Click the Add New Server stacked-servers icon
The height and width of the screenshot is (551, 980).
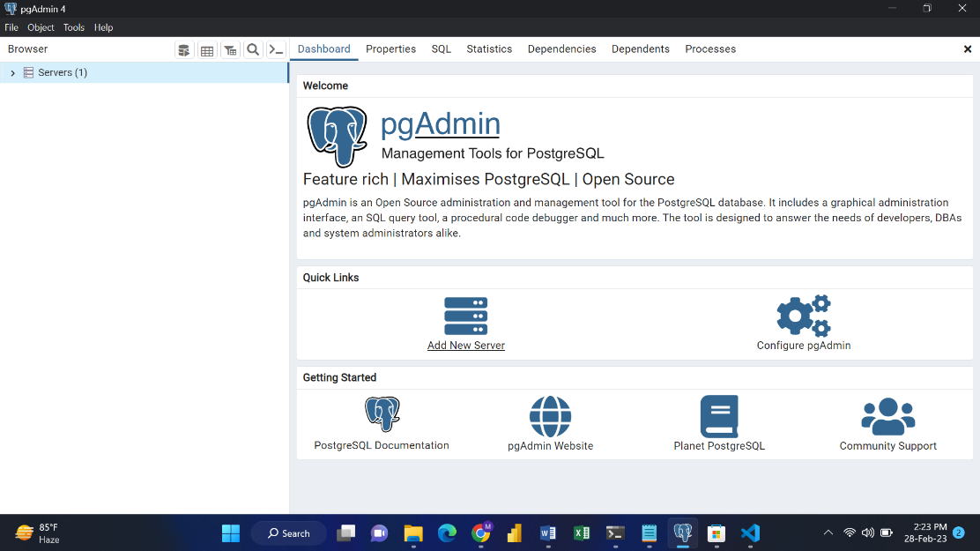[x=465, y=316]
